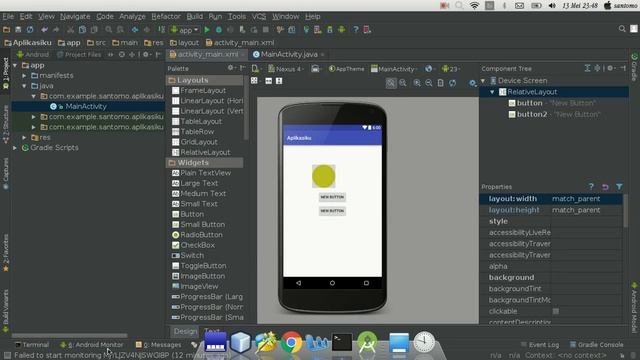Restore default value icon in Properties
The height and width of the screenshot is (360, 640).
605,187
